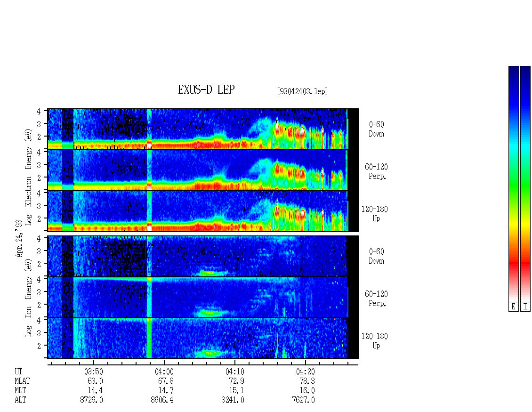The width and height of the screenshot is (532, 412).
Task: Click the MLAT value 72.9
Action: pos(236,381)
